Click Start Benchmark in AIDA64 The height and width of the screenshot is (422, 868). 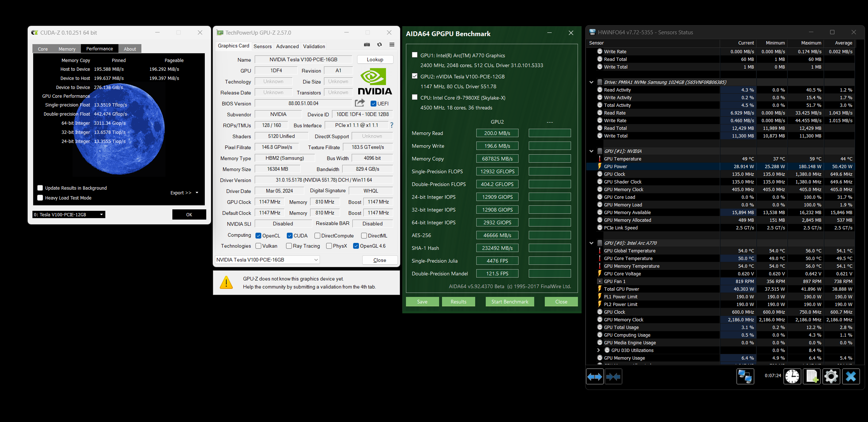[509, 302]
